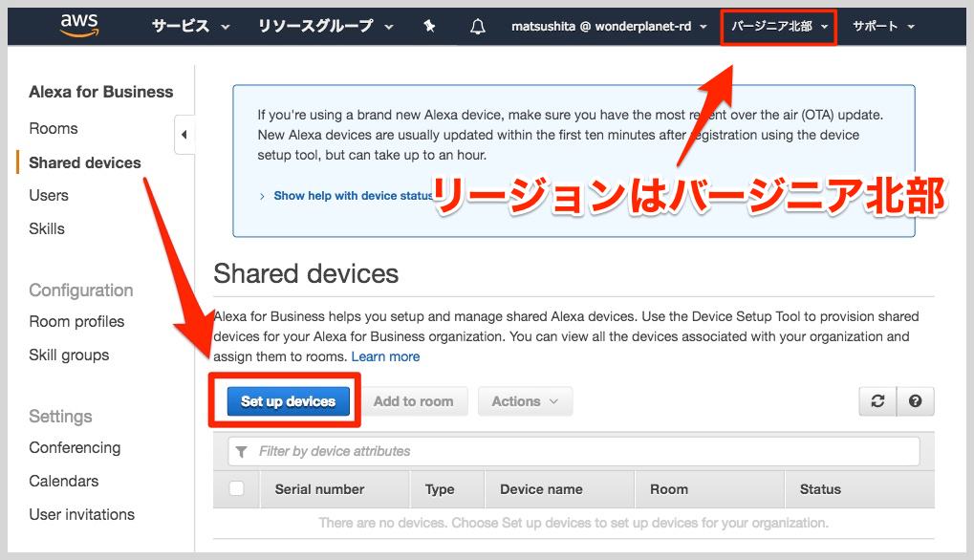Open Room profiles in sidebar

[x=76, y=322]
